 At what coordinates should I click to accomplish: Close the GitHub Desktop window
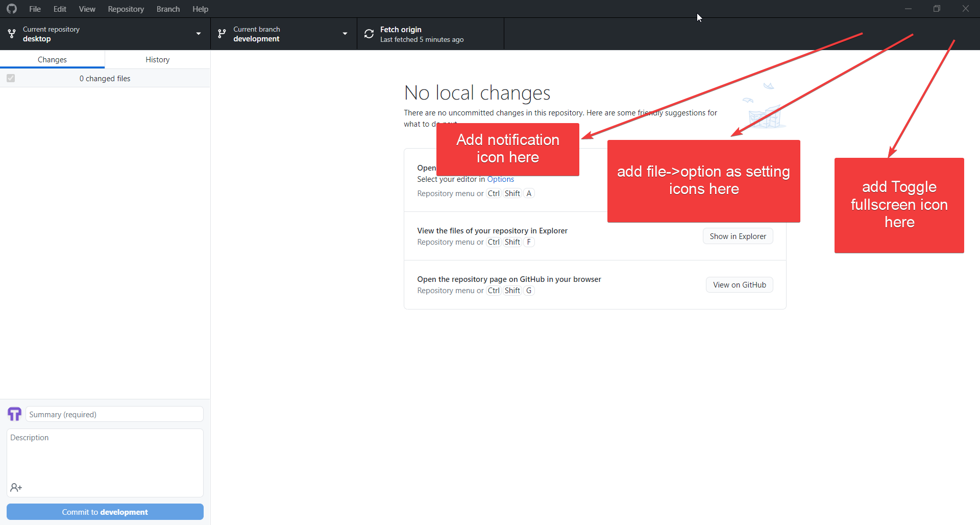pyautogui.click(x=965, y=9)
